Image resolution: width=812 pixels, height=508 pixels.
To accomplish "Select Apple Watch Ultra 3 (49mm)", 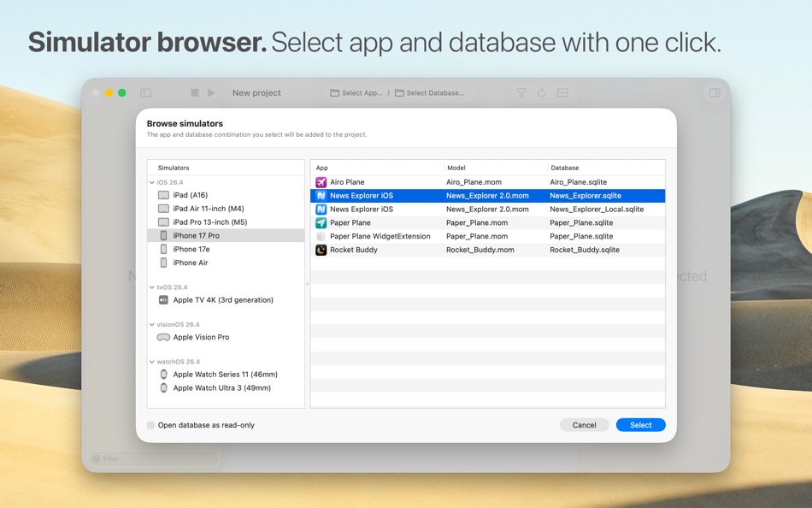I will (226, 387).
